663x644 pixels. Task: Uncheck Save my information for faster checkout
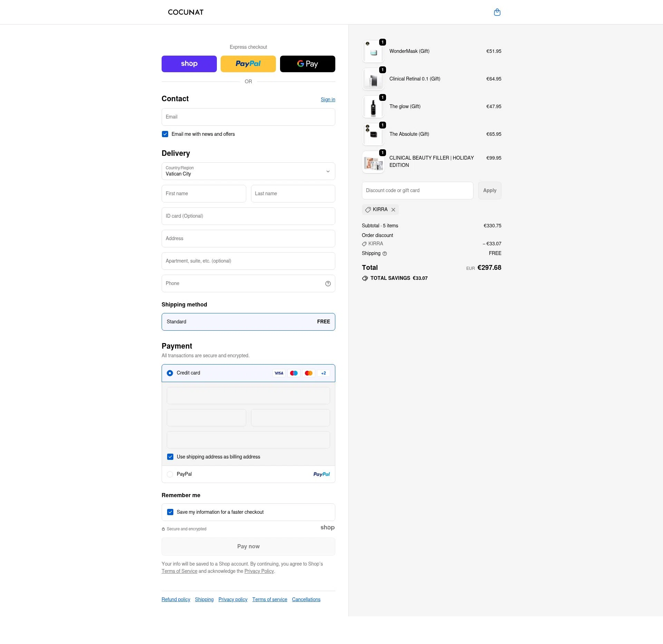pyautogui.click(x=170, y=512)
